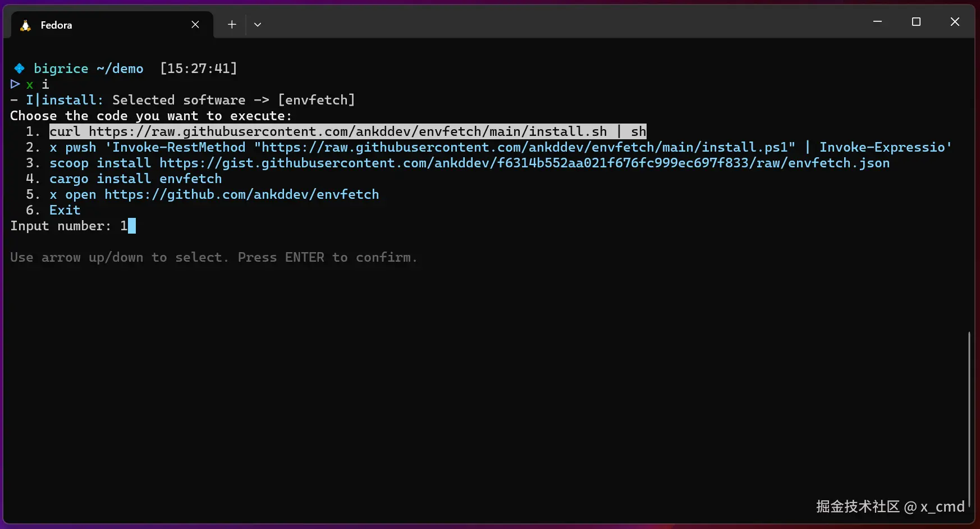Click the scoop install gist URL line
This screenshot has width=980, height=529.
click(469, 163)
